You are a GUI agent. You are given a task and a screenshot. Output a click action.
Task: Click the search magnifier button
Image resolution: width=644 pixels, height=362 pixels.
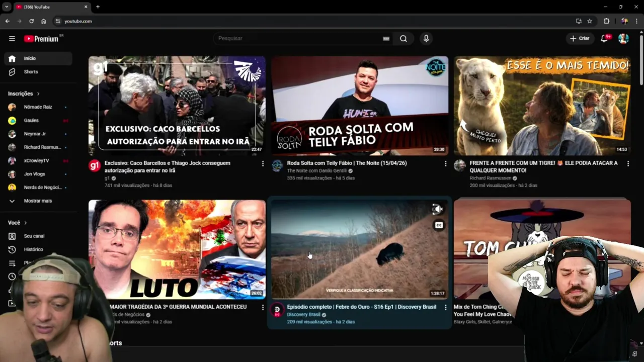coord(404,39)
